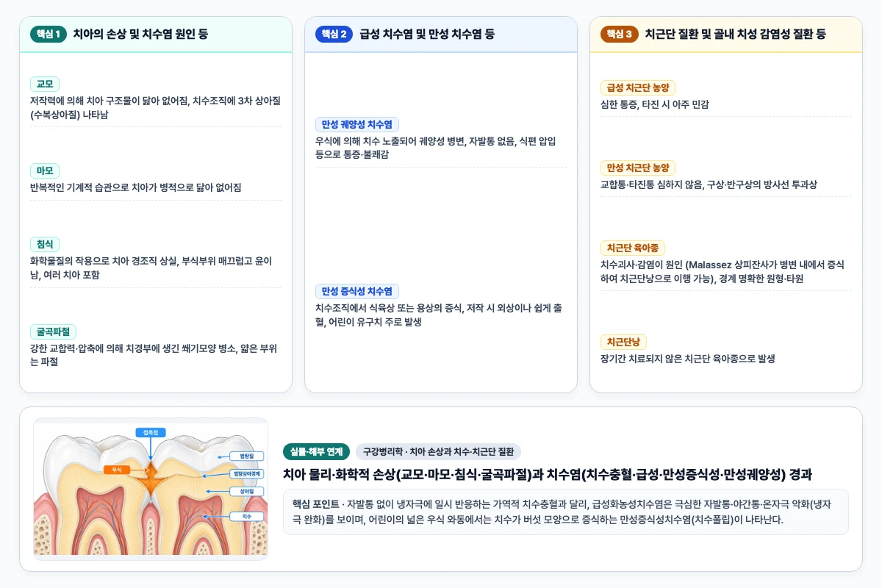This screenshot has width=882, height=588.
Task: Click the bottom title starting 치아 물리·화학적 손상
Action: click(x=548, y=474)
